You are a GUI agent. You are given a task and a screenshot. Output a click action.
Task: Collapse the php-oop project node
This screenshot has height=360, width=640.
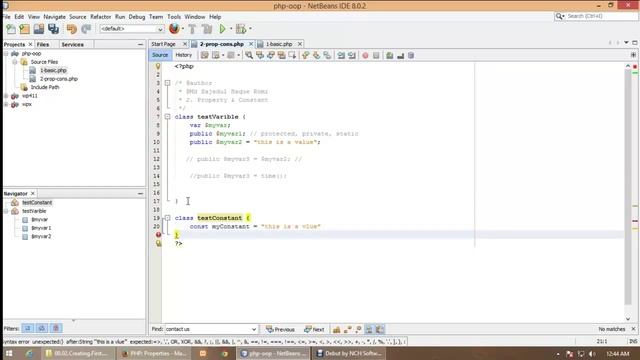pos(6,53)
